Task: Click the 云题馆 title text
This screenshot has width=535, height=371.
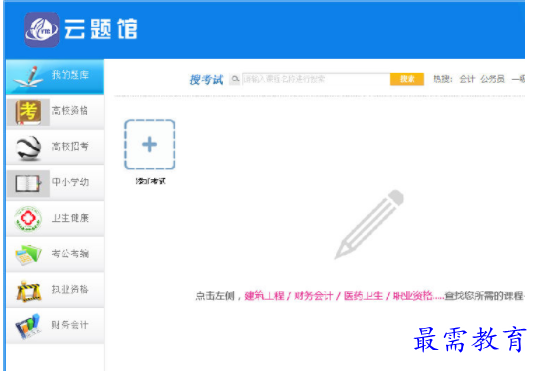Action: [101, 29]
